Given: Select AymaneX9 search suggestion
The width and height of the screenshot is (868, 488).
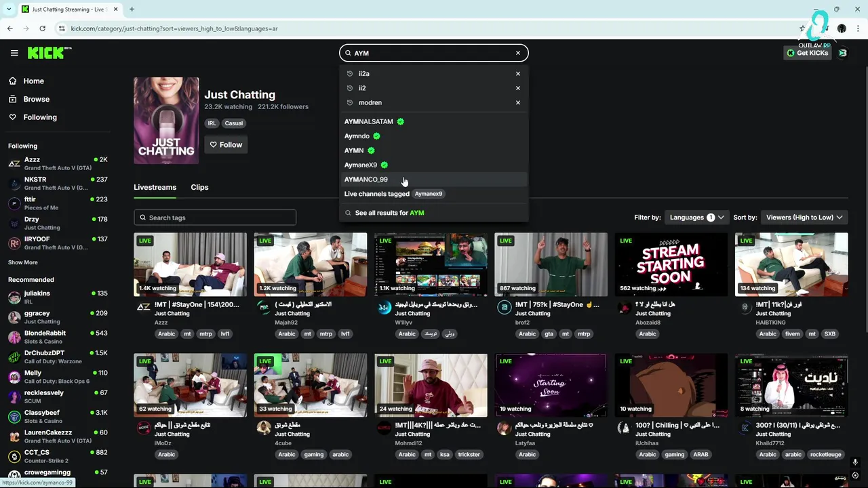Looking at the screenshot, I should point(433,165).
